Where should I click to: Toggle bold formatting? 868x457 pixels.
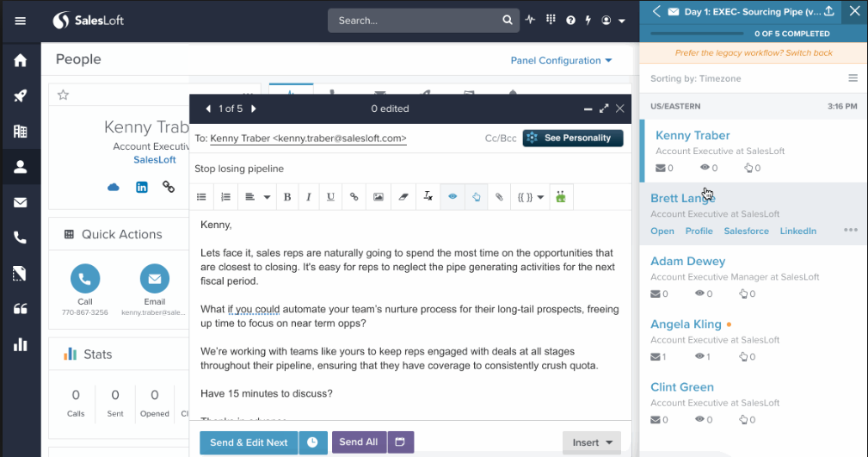click(286, 196)
